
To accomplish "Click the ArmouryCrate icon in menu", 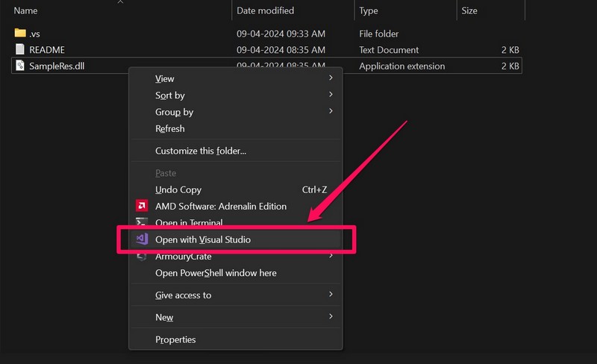I will click(141, 257).
